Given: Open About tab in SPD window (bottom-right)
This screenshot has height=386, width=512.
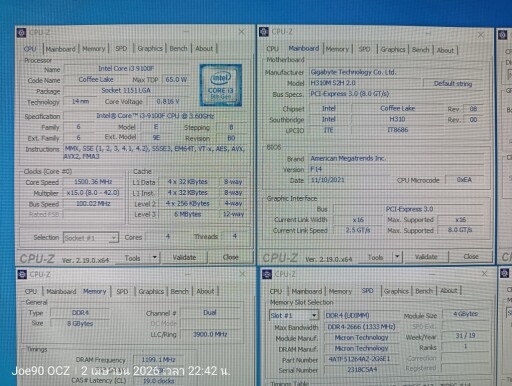Looking at the screenshot, I should 449,290.
